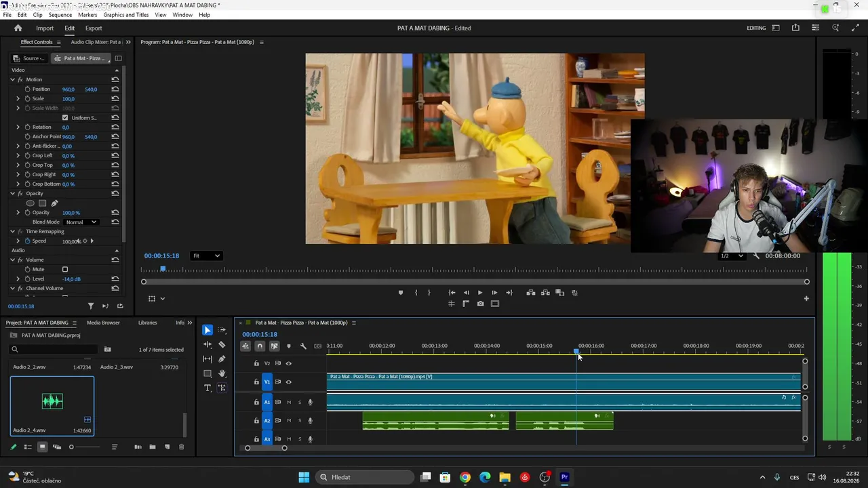Expand the Volume Level property
The image size is (868, 488).
point(18,279)
